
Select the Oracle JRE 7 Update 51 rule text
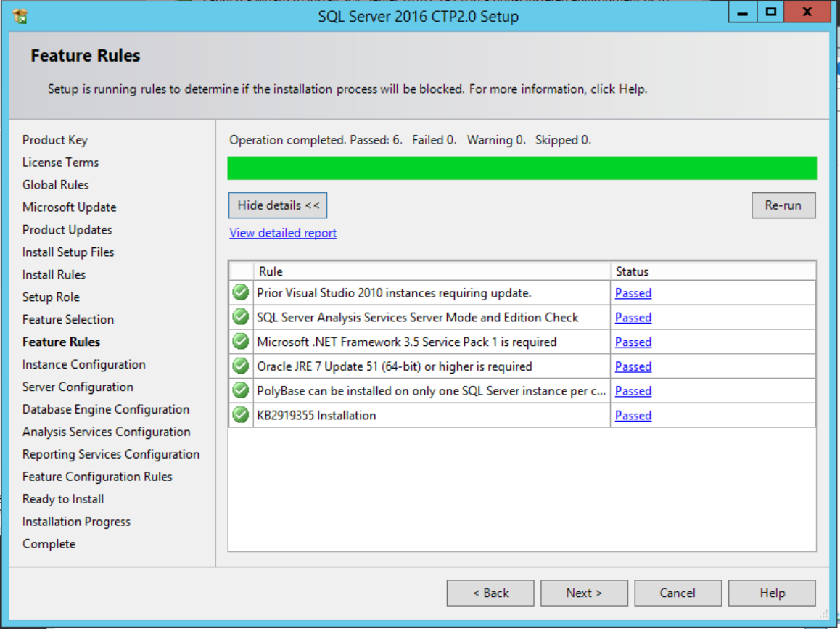click(395, 366)
